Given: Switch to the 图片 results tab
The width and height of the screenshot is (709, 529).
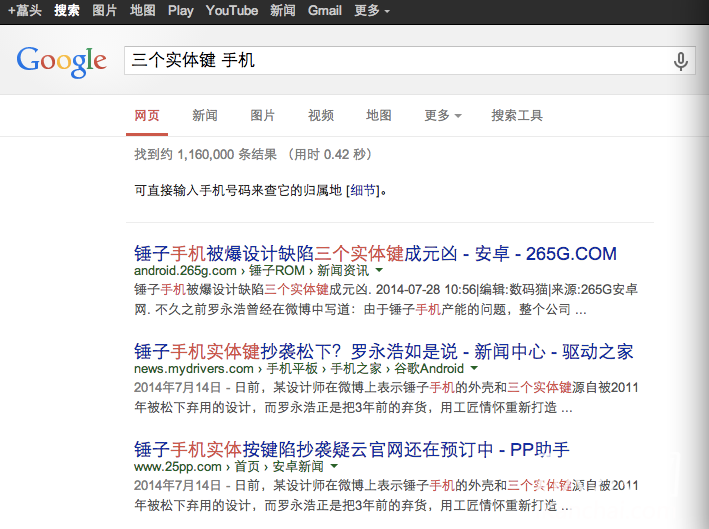Looking at the screenshot, I should [263, 116].
